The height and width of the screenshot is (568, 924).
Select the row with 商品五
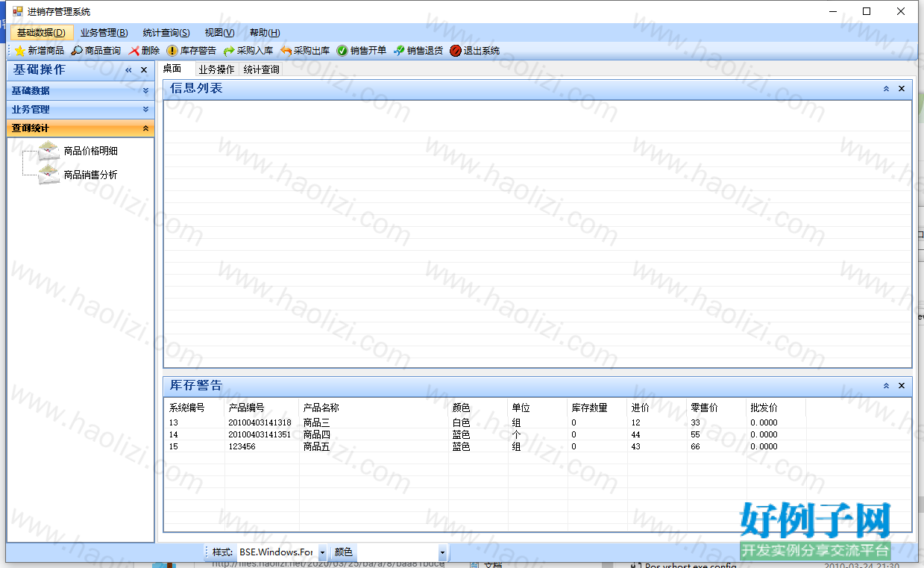485,446
